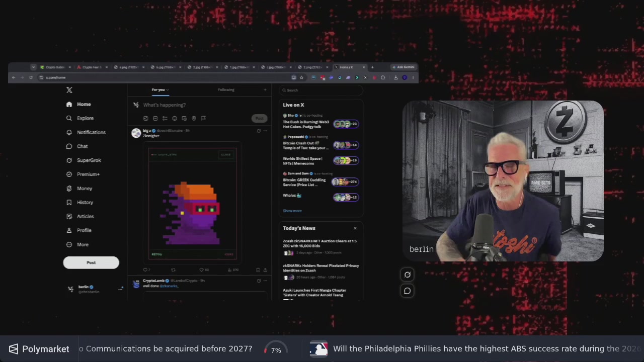Bookmark big z post
The width and height of the screenshot is (644, 362).
point(258,270)
